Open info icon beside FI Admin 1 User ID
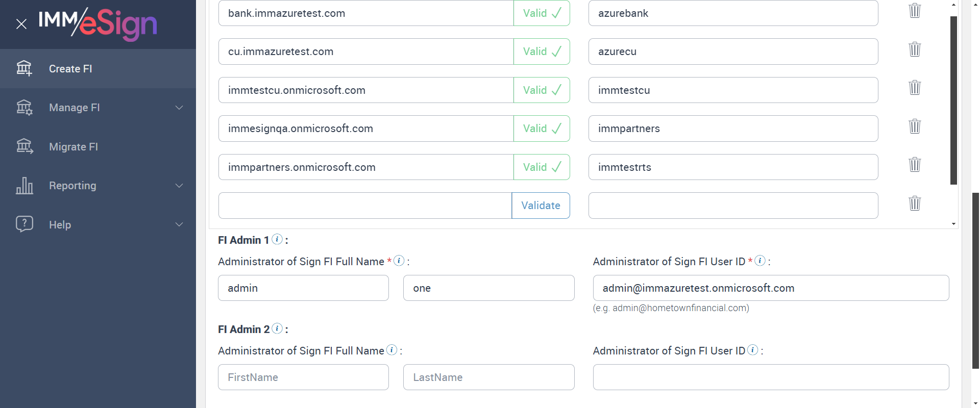Viewport: 980px width, 408px height. pos(760,261)
